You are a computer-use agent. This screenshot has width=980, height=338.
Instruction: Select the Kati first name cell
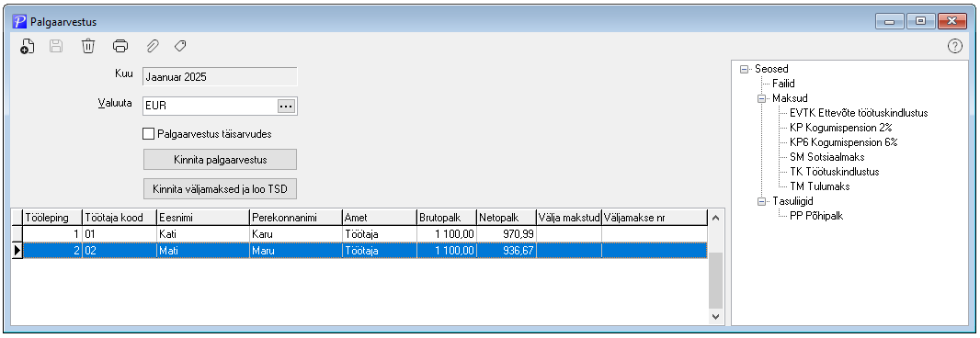pyautogui.click(x=202, y=233)
